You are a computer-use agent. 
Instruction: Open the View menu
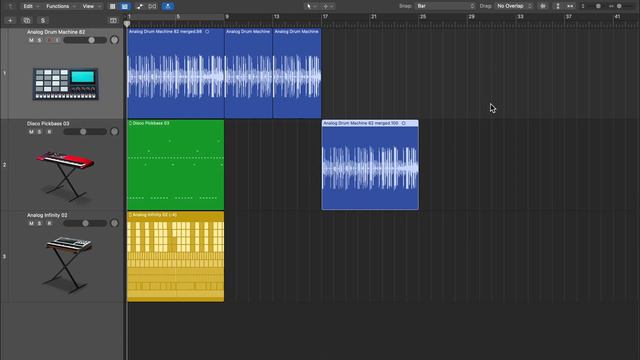91,6
